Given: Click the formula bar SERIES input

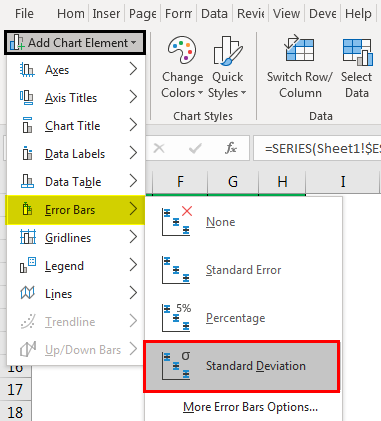Looking at the screenshot, I should pos(317,148).
